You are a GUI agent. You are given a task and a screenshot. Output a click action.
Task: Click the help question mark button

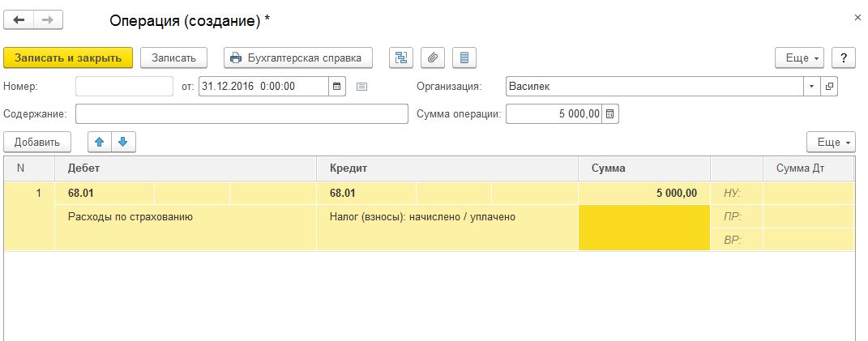pos(844,58)
